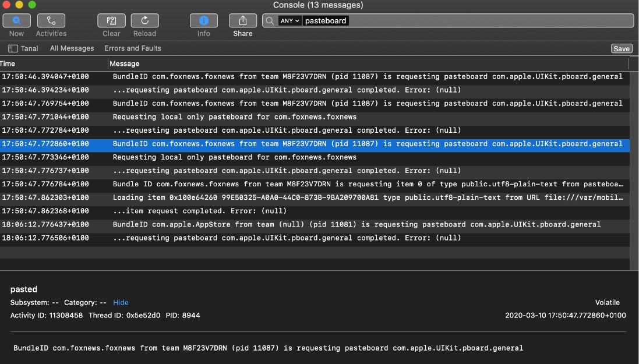Select row requesting item 0 utf8-plain-text
This screenshot has height=364, width=639.
(315, 184)
